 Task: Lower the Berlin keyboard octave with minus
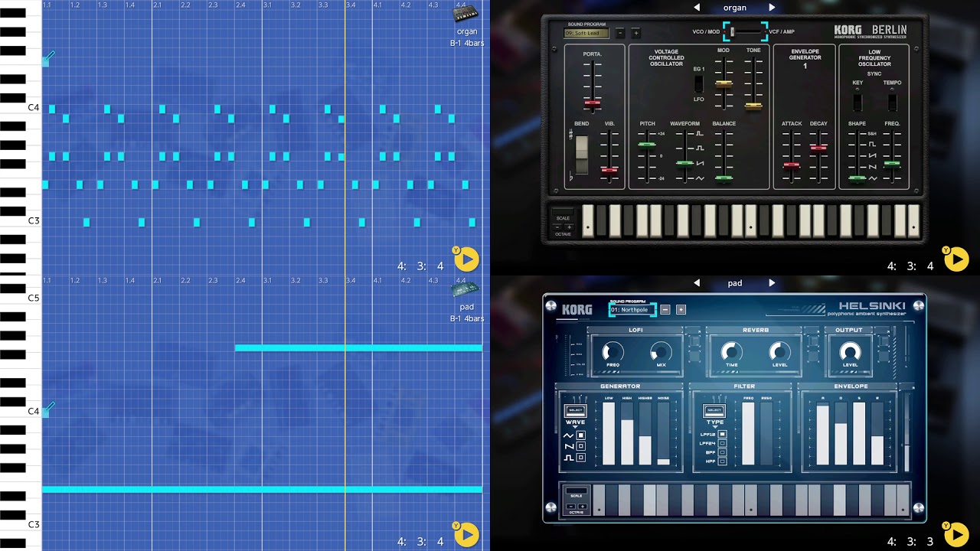pos(558,227)
